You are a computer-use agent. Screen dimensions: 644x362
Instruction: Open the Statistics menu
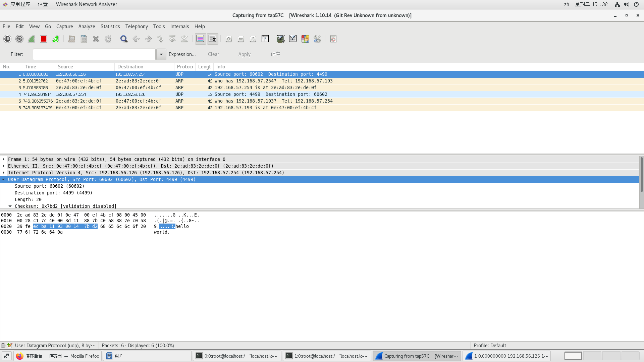click(110, 26)
